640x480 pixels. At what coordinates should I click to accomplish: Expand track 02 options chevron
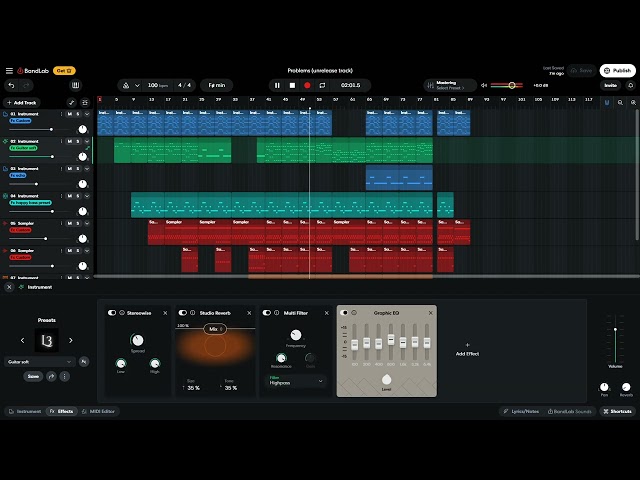tap(87, 142)
